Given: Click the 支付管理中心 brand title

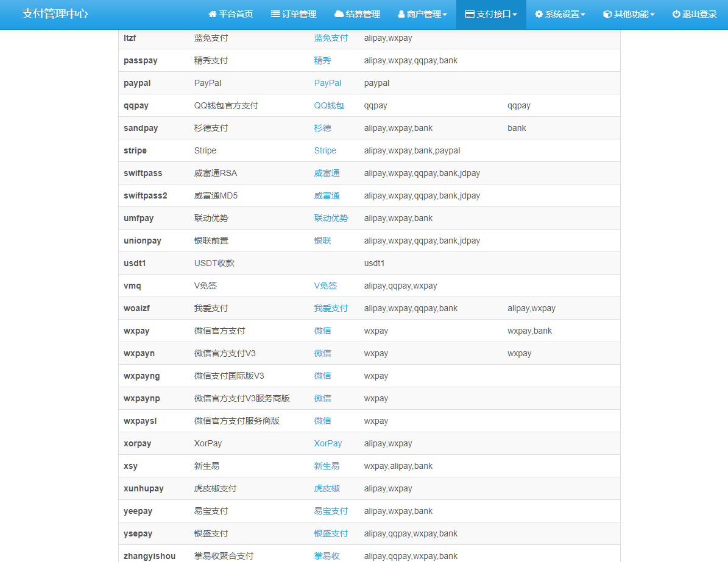Looking at the screenshot, I should click(55, 14).
